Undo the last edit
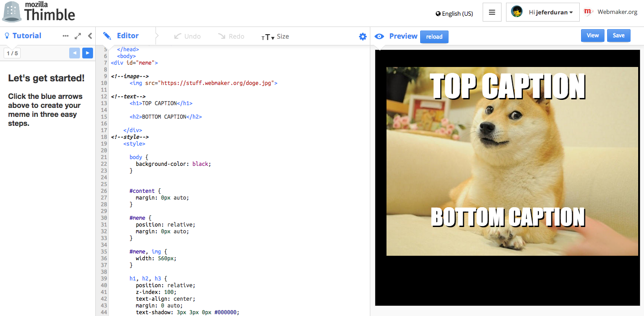 pyautogui.click(x=187, y=36)
